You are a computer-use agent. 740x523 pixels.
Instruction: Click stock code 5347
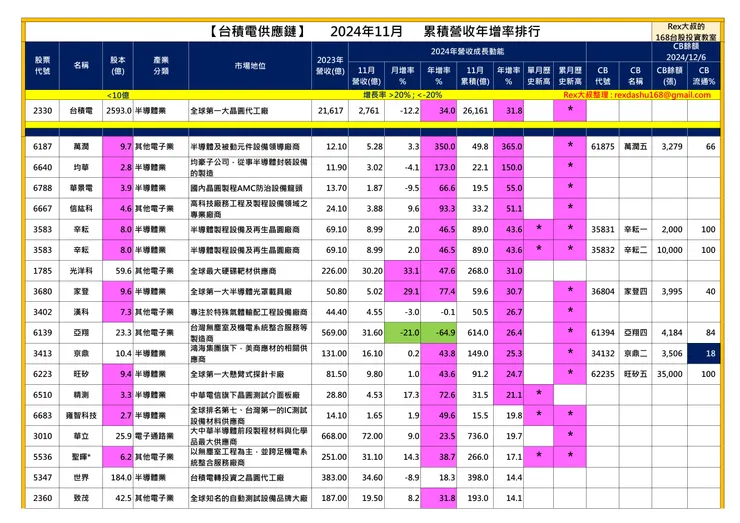pyautogui.click(x=42, y=478)
